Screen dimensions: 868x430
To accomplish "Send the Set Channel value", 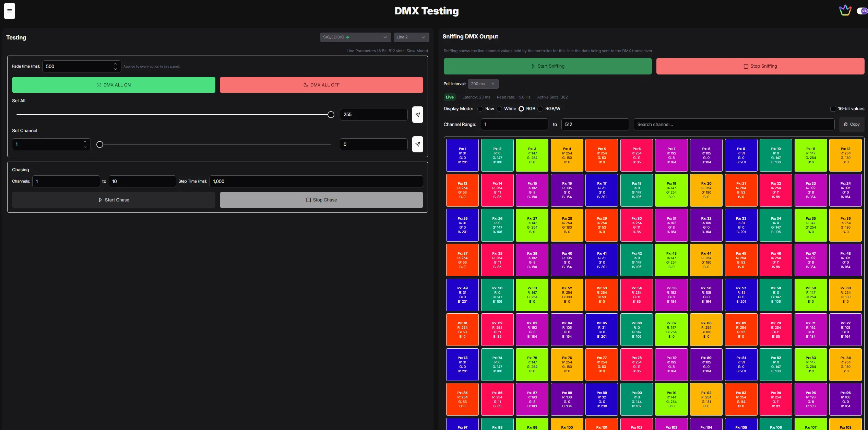I will click(x=417, y=144).
